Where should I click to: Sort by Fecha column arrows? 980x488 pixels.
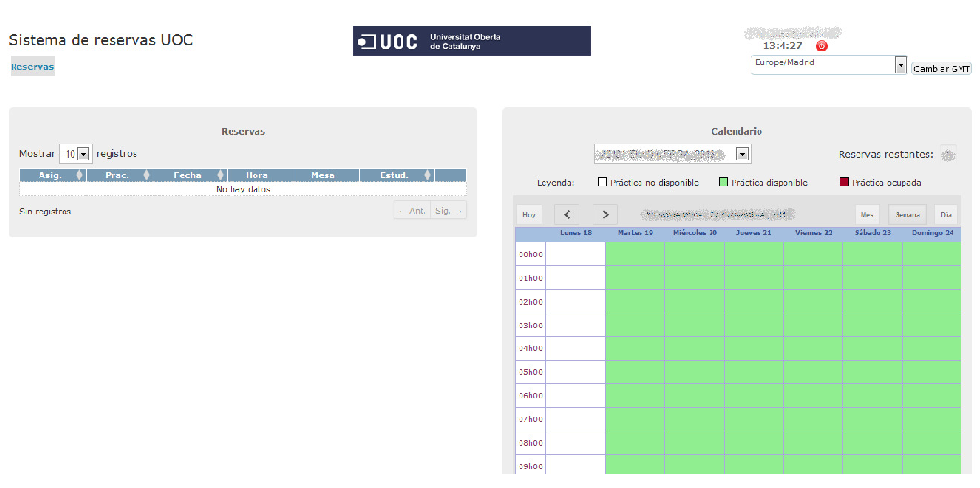220,175
